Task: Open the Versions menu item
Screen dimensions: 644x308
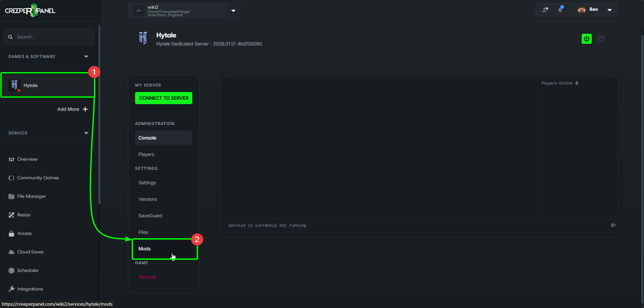Action: point(148,199)
